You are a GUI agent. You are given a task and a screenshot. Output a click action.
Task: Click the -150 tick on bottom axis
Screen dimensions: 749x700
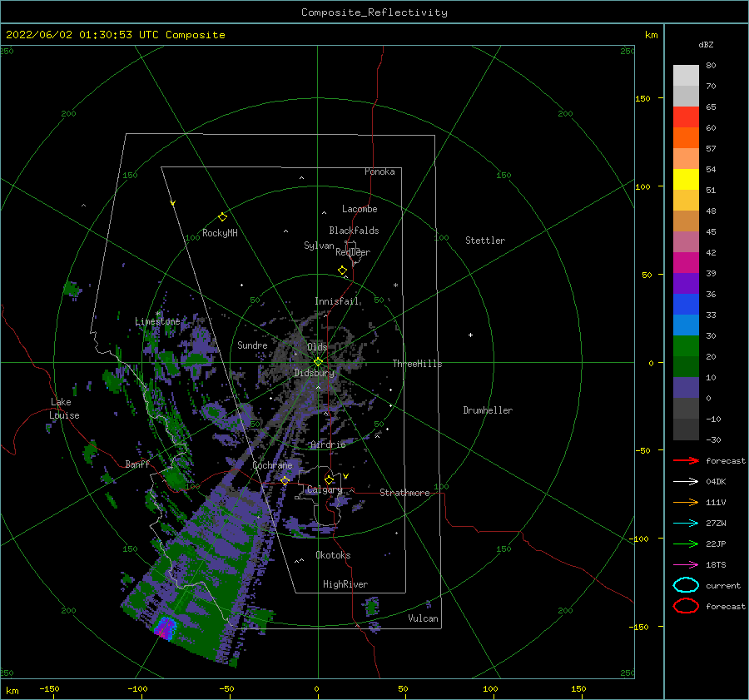49,688
